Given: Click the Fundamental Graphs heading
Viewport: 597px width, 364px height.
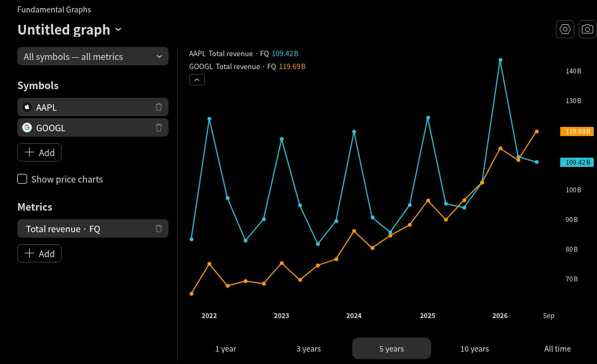Looking at the screenshot, I should tap(54, 10).
